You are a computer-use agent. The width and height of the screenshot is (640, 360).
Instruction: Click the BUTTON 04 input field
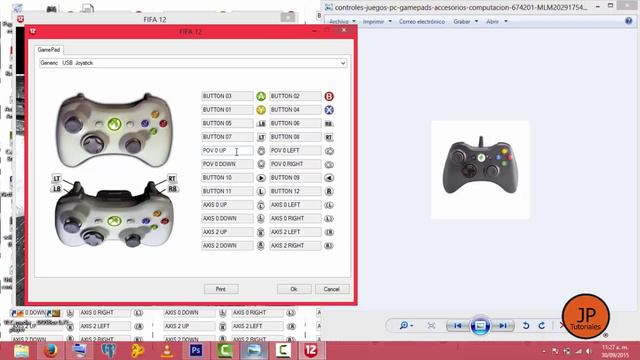pos(295,110)
